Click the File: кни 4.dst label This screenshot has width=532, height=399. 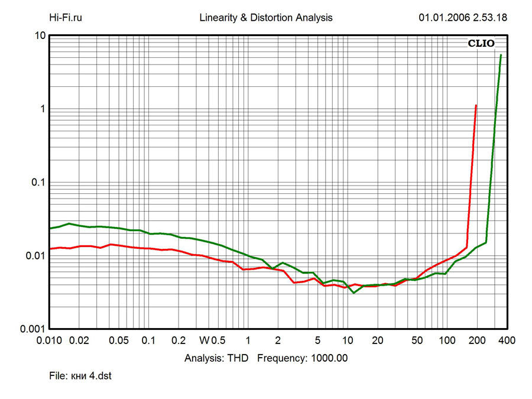(x=80, y=376)
